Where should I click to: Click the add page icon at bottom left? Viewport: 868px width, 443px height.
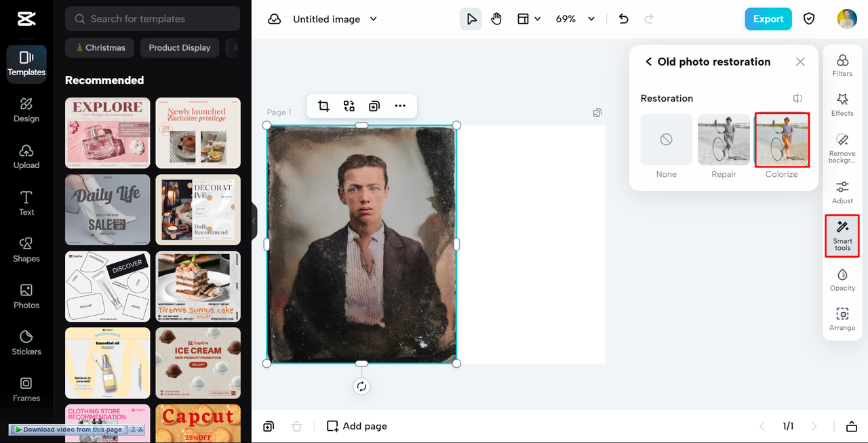pos(269,426)
